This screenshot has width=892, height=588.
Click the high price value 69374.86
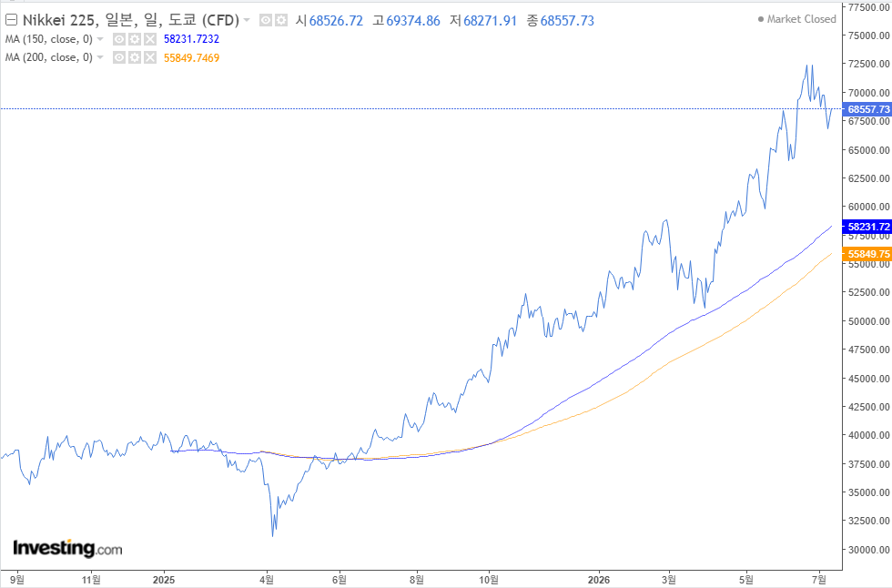tap(413, 21)
